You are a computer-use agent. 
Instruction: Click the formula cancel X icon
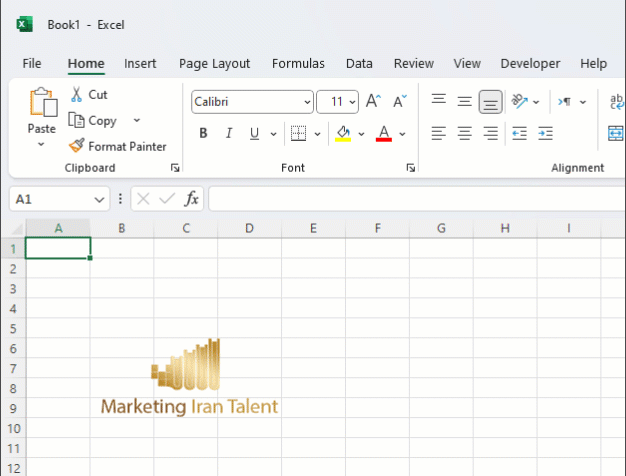143,198
